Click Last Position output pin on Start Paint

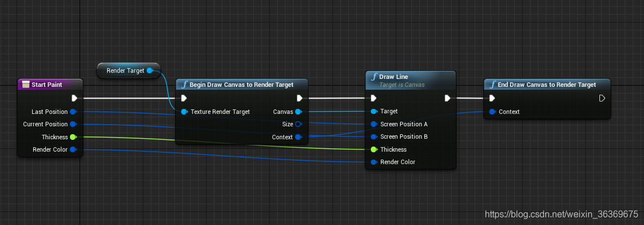pyautogui.click(x=73, y=112)
